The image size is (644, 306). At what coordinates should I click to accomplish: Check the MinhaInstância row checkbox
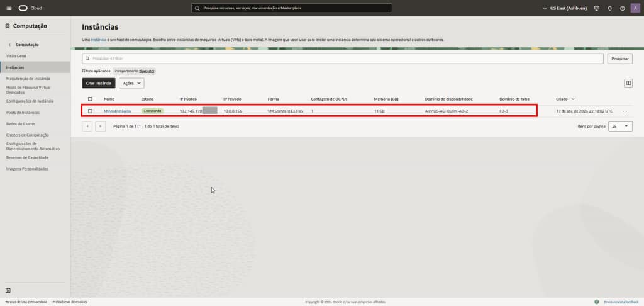(x=90, y=111)
